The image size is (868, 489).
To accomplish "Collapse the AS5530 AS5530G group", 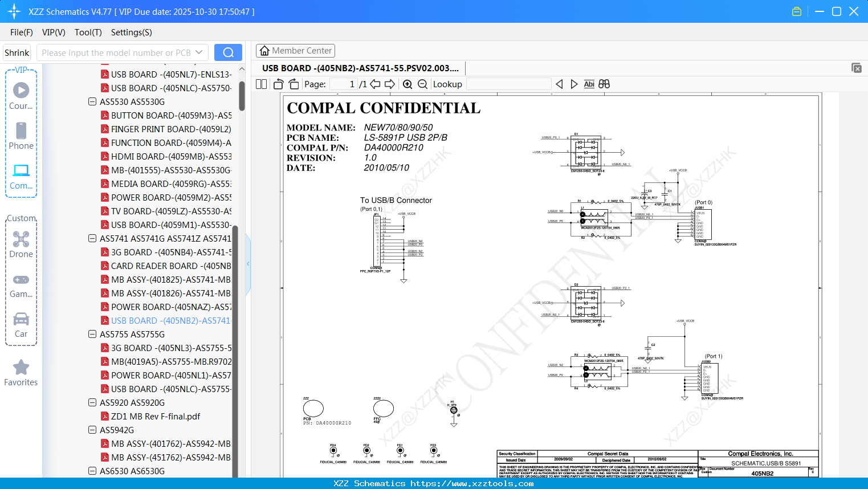I will [x=92, y=101].
